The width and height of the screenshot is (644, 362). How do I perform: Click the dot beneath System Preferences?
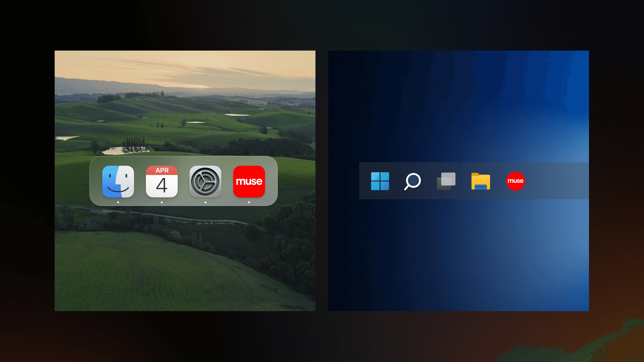point(205,202)
